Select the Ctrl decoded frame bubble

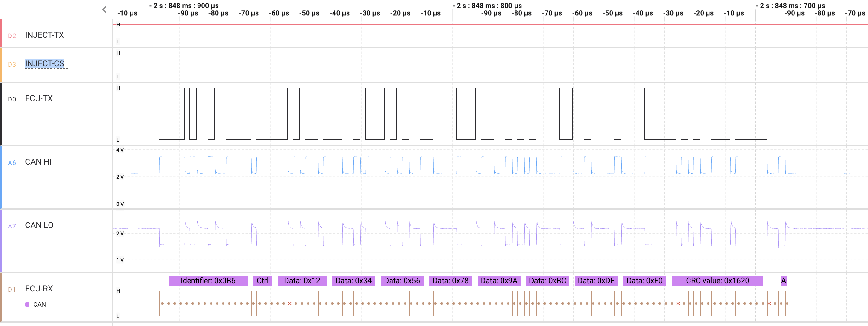pyautogui.click(x=262, y=280)
